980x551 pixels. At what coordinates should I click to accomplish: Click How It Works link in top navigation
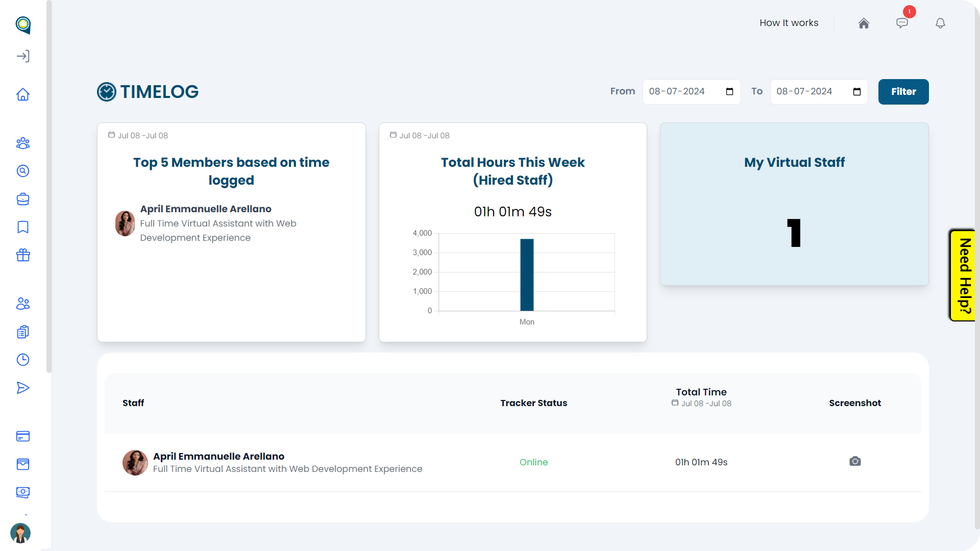(788, 23)
